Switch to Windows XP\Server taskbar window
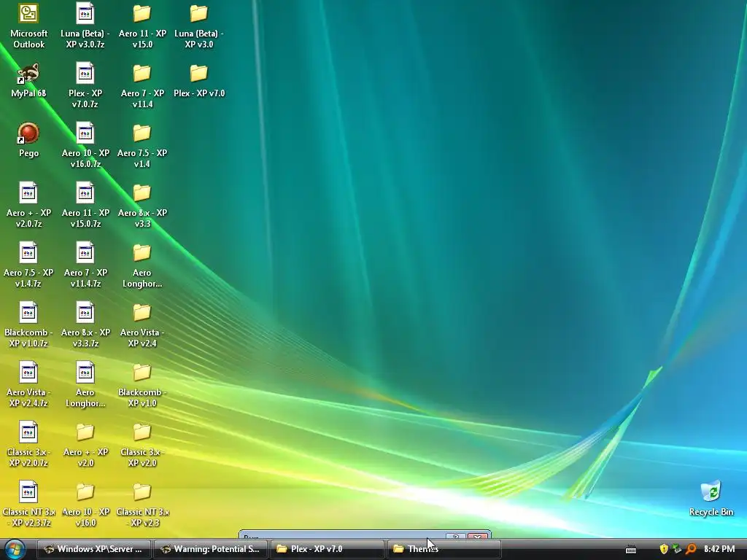Viewport: 747px width, 560px height. tap(94, 549)
